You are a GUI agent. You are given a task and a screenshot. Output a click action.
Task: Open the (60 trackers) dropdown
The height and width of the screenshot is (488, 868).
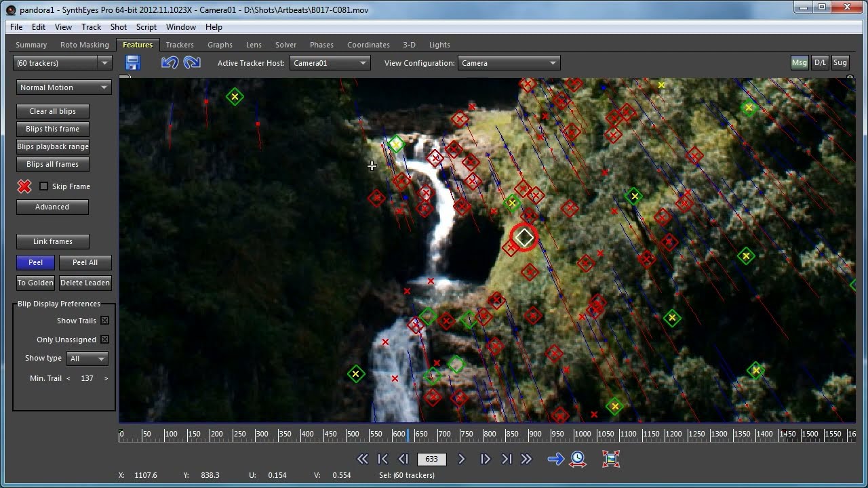pos(62,63)
